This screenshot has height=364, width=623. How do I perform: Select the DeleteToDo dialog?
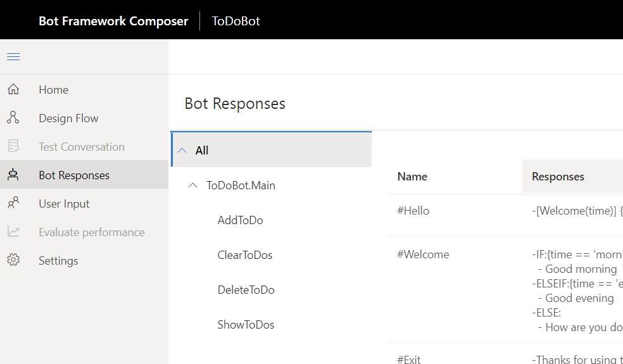246,290
